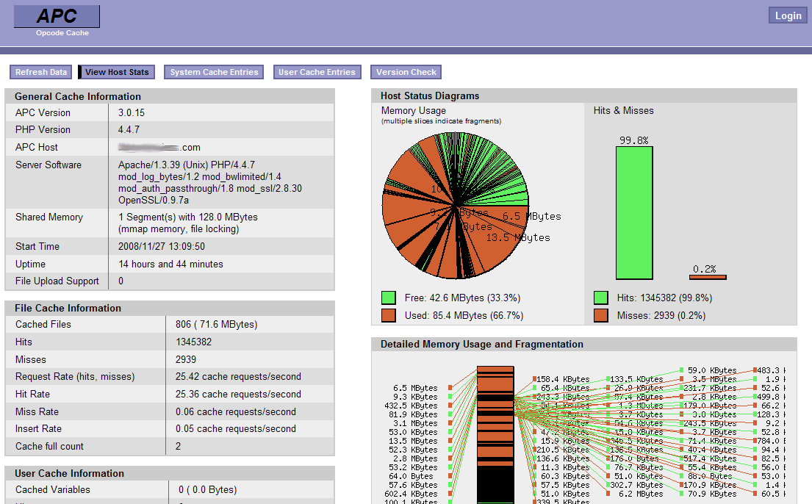Select APC Version value 3.0.15
Screen dimensions: 812x504
pyautogui.click(x=132, y=112)
